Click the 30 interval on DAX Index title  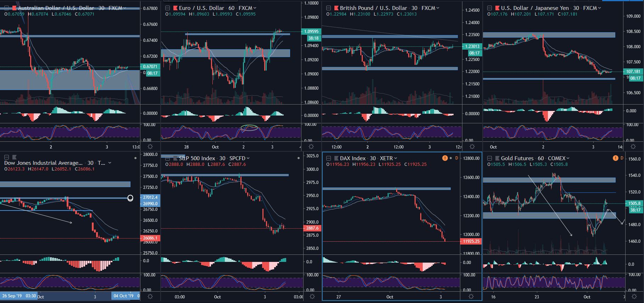coord(373,158)
